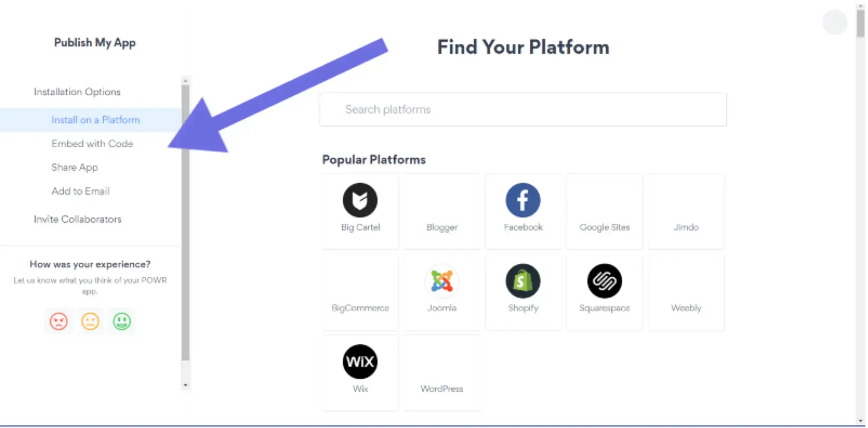This screenshot has height=428, width=868.
Task: Select the Big Cartel platform
Action: tap(360, 211)
